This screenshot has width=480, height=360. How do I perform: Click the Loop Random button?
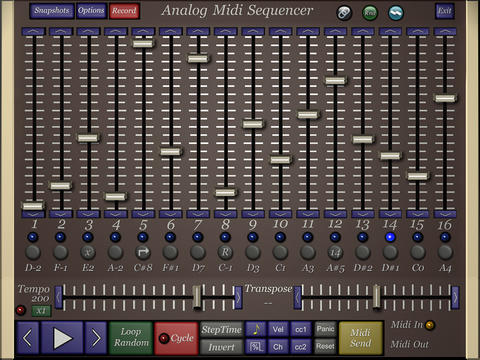click(x=131, y=338)
